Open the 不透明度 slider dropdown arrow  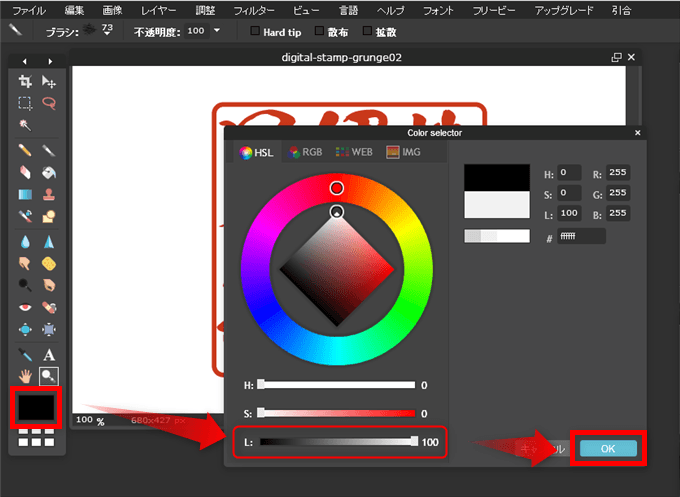click(217, 30)
